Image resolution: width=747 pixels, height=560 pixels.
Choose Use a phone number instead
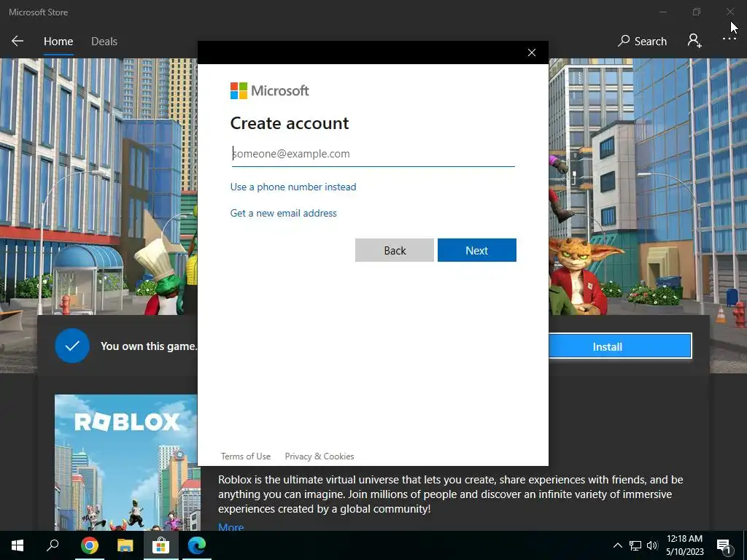[293, 187]
